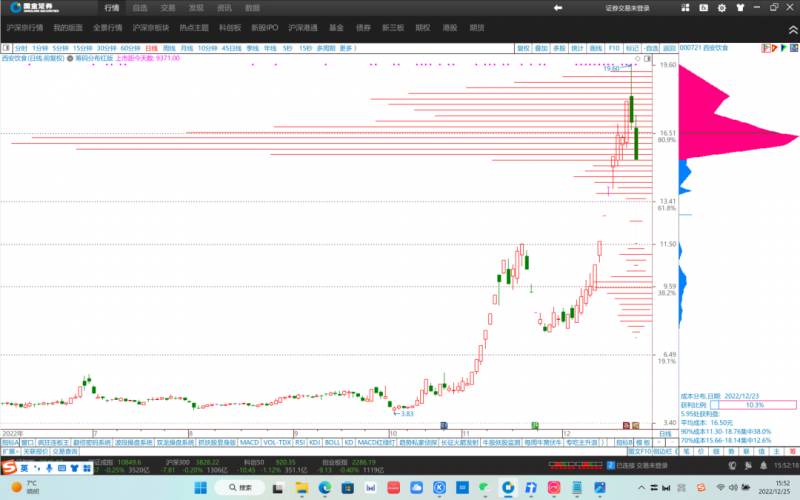Open the layout grid icon in title bar

pos(685,8)
